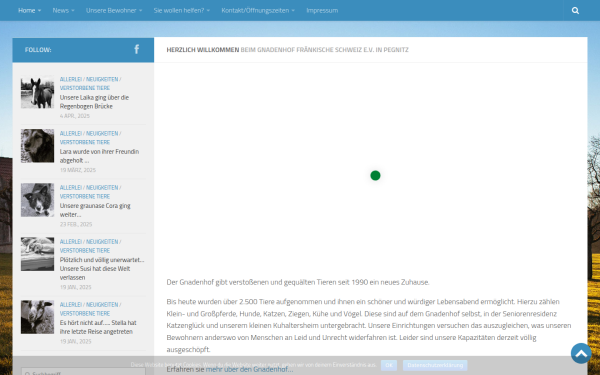Open the Datenschutzerklärung button
This screenshot has width=600, height=375.
[x=435, y=365]
